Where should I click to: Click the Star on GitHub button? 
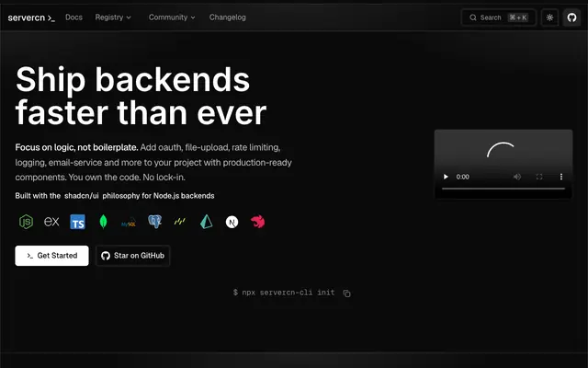(132, 256)
